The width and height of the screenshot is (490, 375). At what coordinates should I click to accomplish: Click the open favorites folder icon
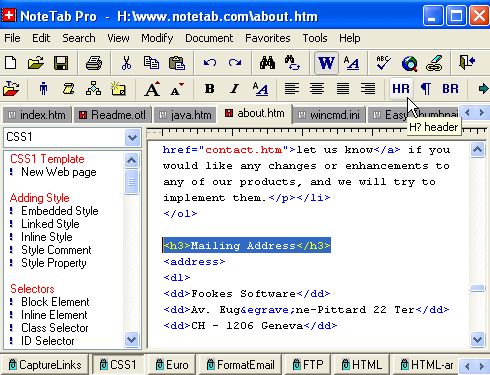pyautogui.click(x=11, y=89)
